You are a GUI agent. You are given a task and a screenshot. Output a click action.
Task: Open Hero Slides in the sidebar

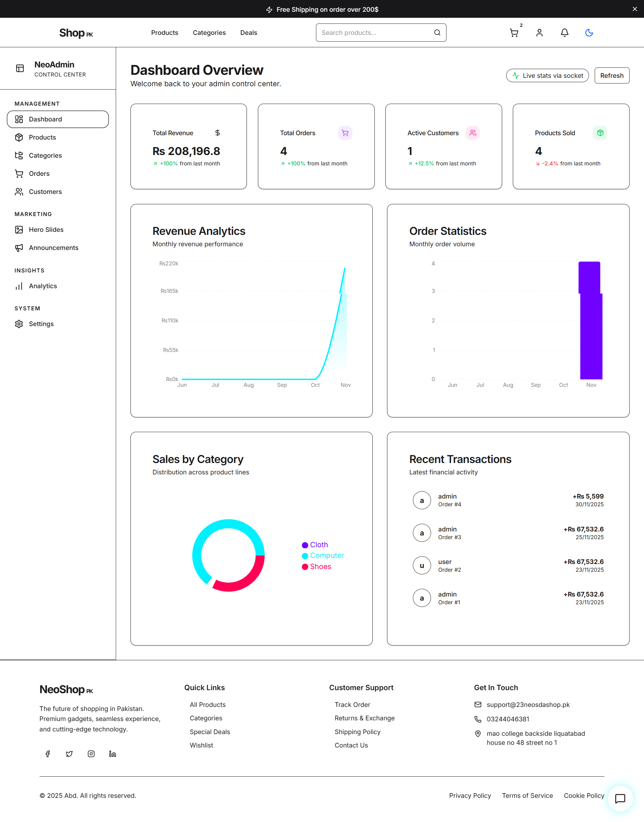coord(46,229)
